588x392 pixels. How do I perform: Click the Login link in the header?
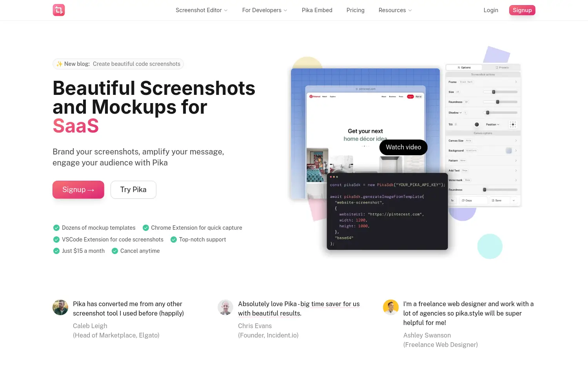491,10
